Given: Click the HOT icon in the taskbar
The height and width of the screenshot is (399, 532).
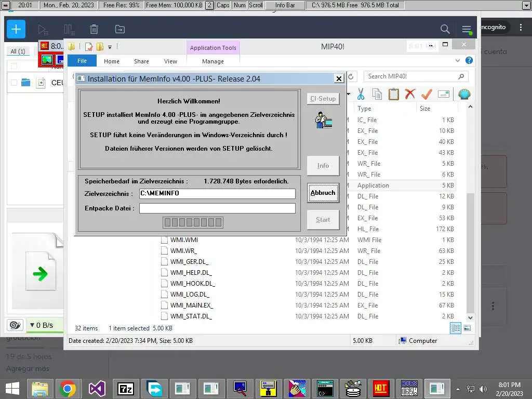Looking at the screenshot, I should [381, 389].
